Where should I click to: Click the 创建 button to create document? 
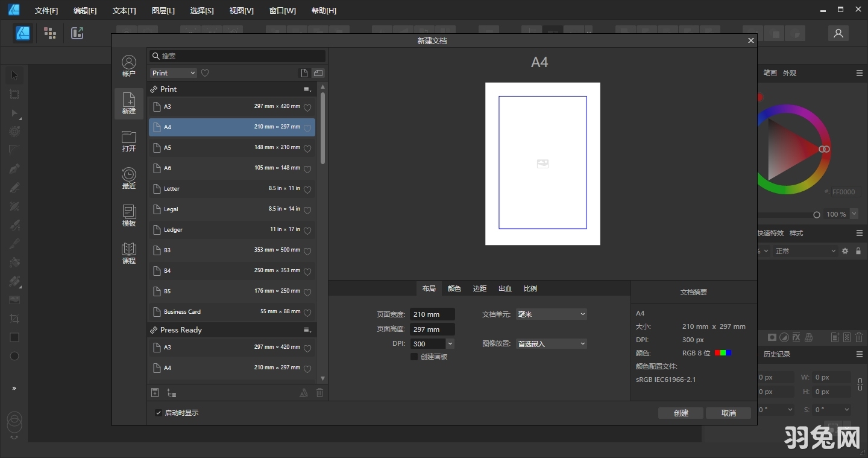(x=681, y=413)
